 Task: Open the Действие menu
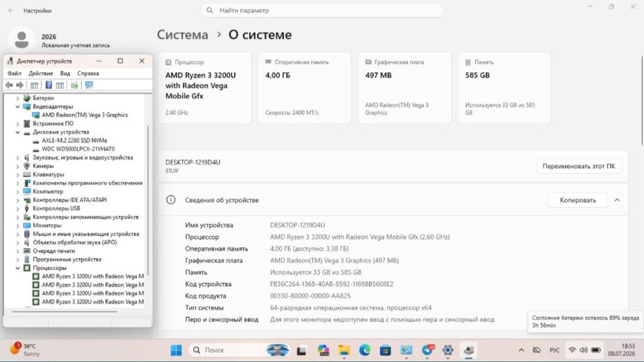point(41,73)
